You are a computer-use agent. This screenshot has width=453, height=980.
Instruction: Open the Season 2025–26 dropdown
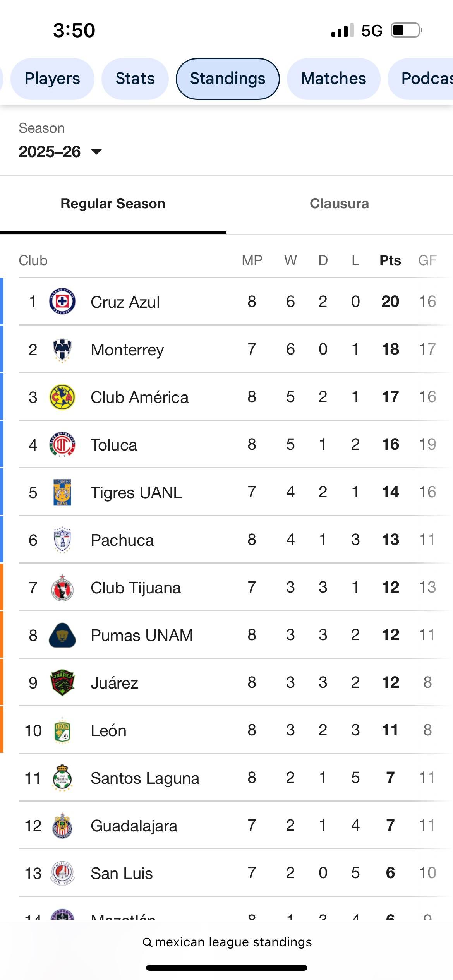click(60, 152)
